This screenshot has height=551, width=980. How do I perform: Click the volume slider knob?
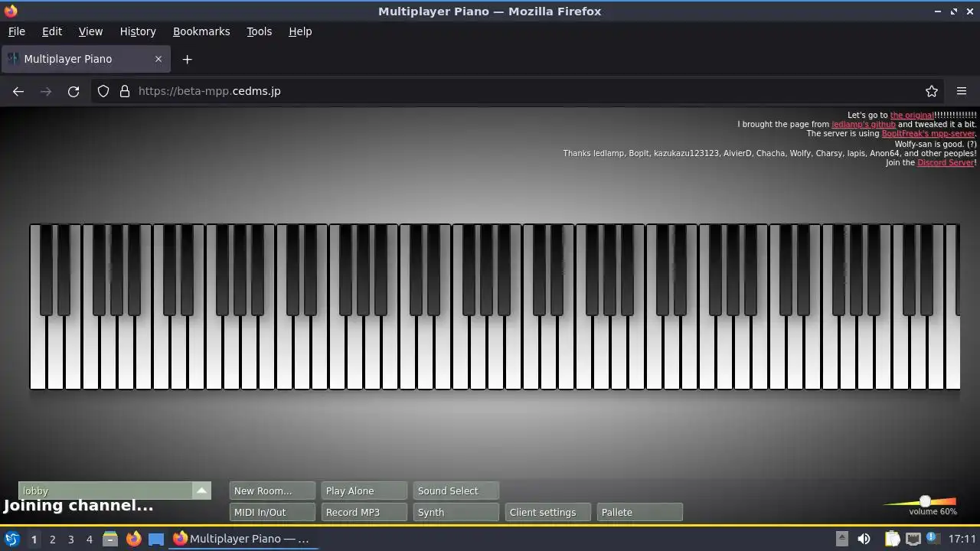coord(925,501)
